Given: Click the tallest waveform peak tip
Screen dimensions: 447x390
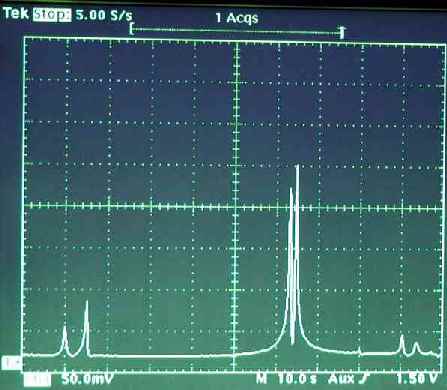Looking at the screenshot, I should pyautogui.click(x=297, y=167).
